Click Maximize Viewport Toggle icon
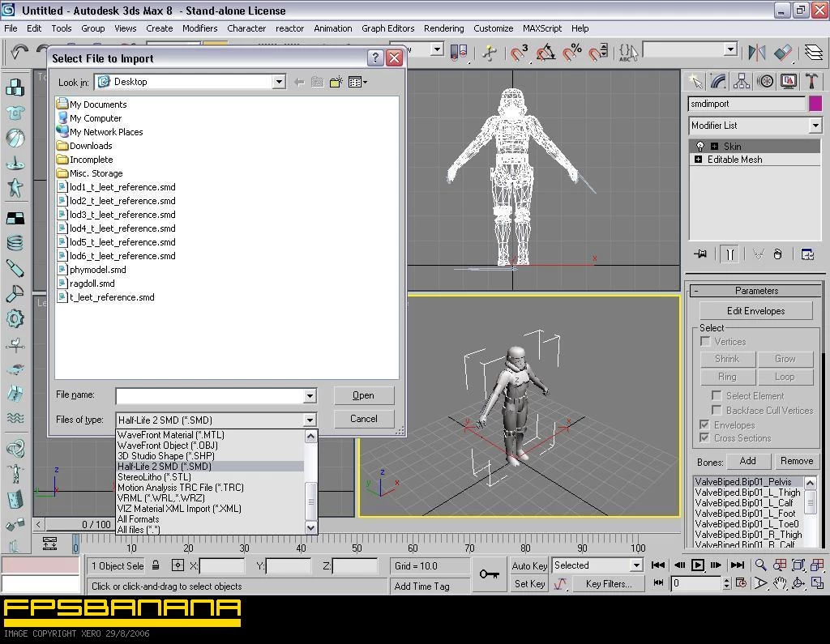The image size is (830, 644). 817,583
